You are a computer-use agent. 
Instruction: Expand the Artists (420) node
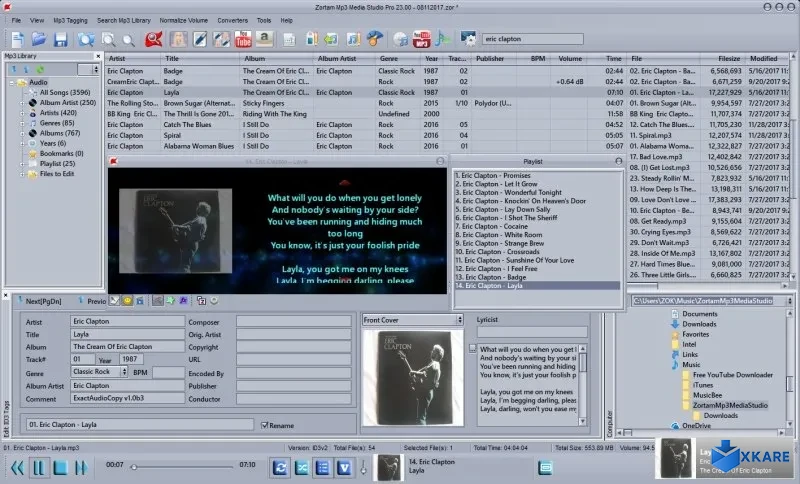click(x=22, y=113)
